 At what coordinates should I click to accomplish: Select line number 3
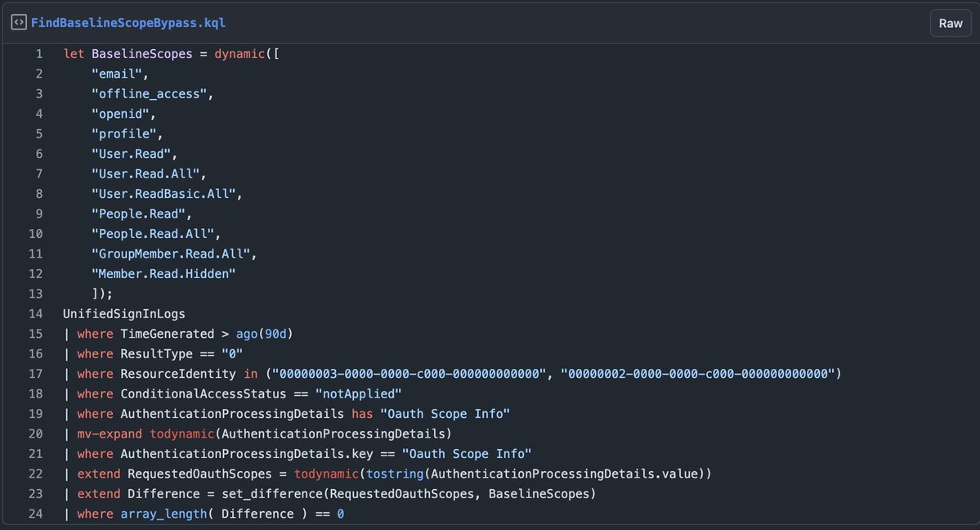(38, 94)
